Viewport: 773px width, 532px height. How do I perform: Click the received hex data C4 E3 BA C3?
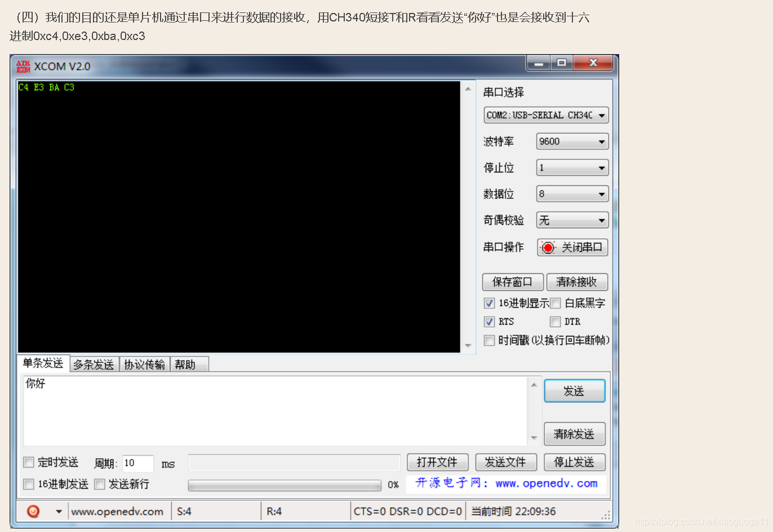point(46,87)
